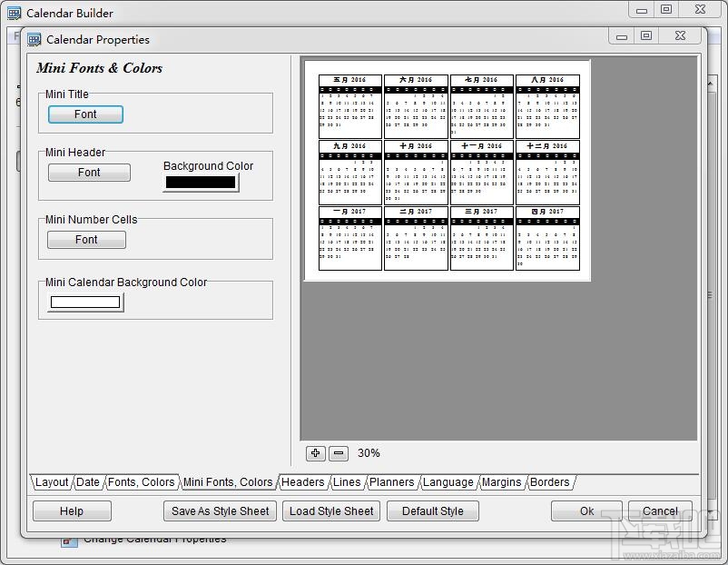The width and height of the screenshot is (728, 565).
Task: Click the Calendar Properties window icon
Action: tap(34, 39)
